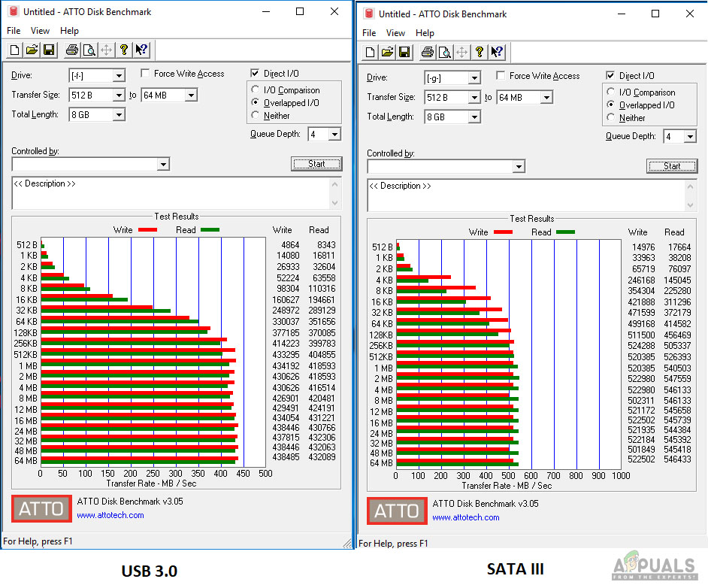Select I/O Comparison radio in right window
This screenshot has height=588, width=708.
(610, 92)
